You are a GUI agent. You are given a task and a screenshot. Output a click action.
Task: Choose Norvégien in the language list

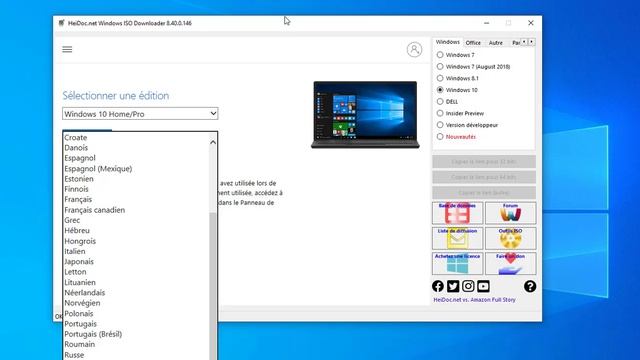point(136,303)
